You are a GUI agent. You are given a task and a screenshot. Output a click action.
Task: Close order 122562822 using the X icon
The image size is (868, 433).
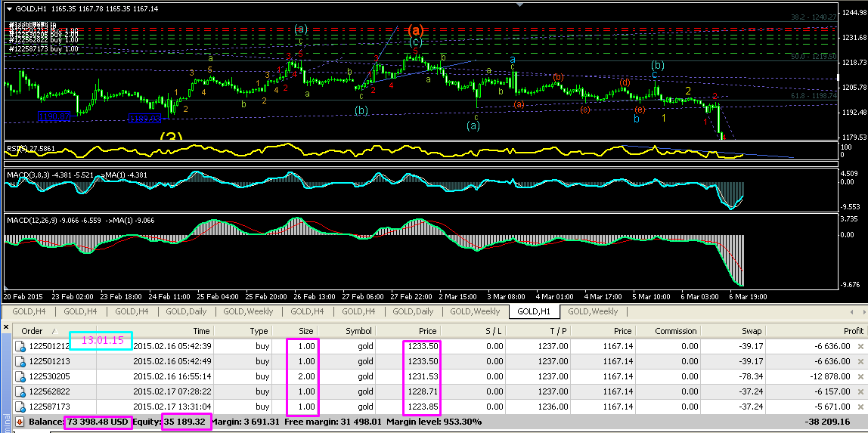pos(860,391)
